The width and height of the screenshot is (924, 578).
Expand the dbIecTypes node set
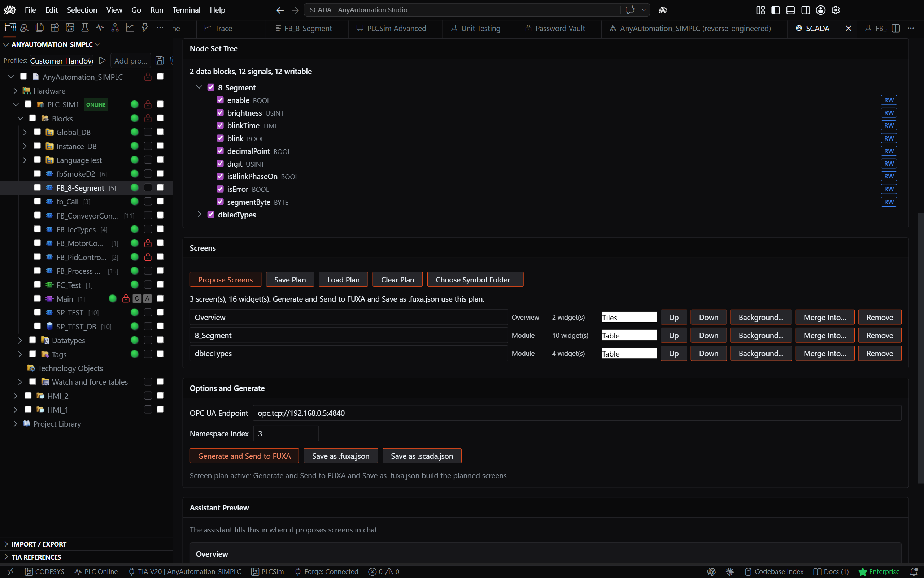199,215
